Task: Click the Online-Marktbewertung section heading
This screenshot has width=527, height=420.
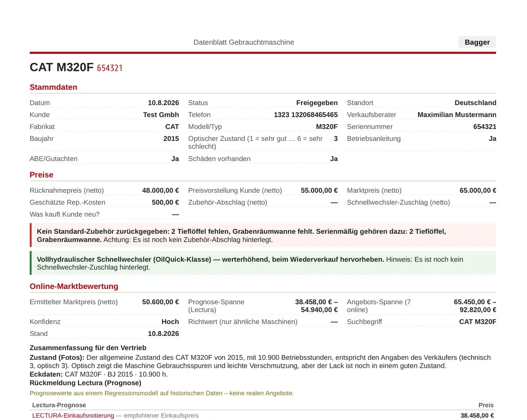Action: pos(74,287)
